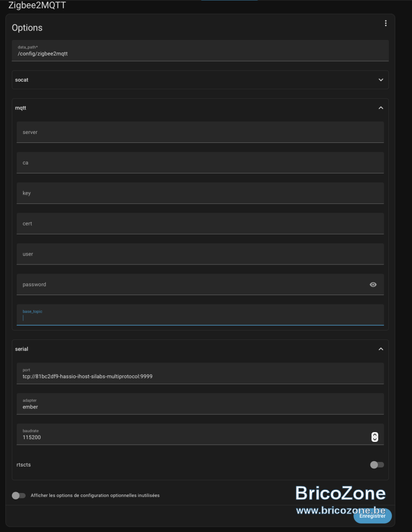Image resolution: width=412 pixels, height=532 pixels.
Task: Open the Options three-dot menu
Action: (x=385, y=23)
